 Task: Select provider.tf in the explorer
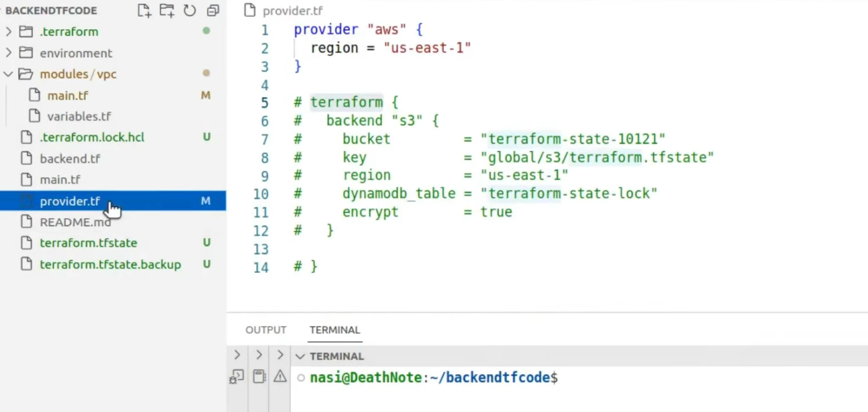(x=113, y=201)
